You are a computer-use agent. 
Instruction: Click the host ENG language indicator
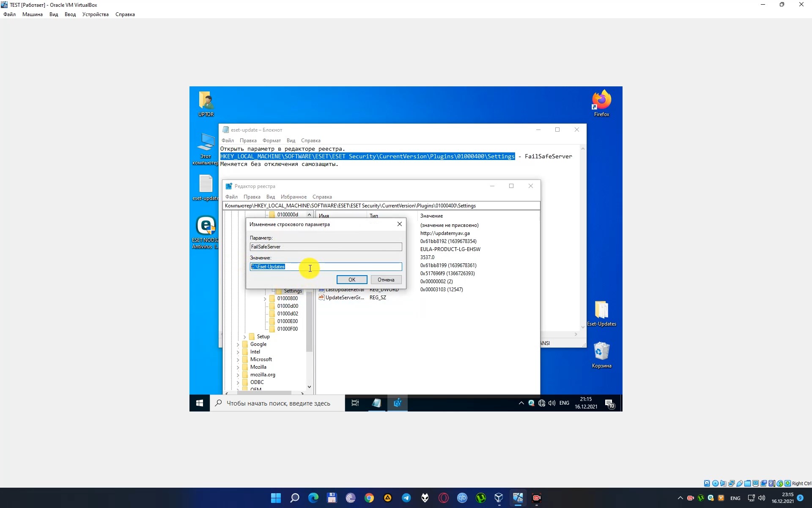[x=735, y=498]
